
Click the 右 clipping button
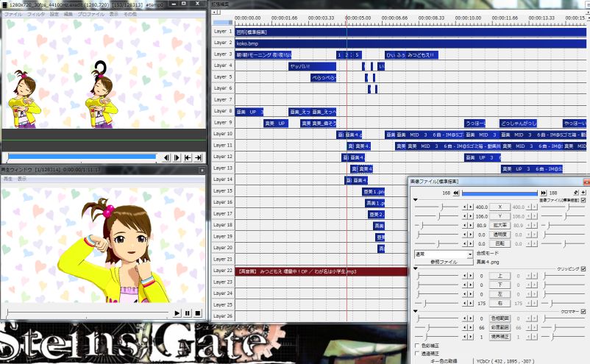pyautogui.click(x=500, y=303)
